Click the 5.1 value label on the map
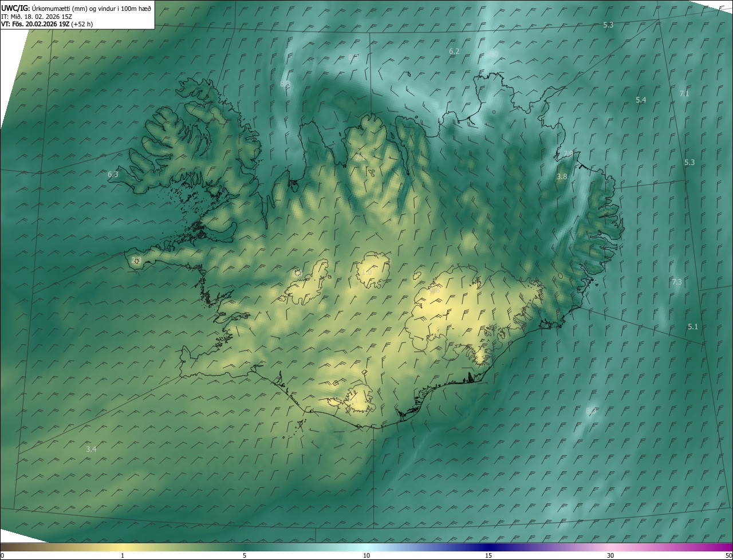 [x=693, y=326]
